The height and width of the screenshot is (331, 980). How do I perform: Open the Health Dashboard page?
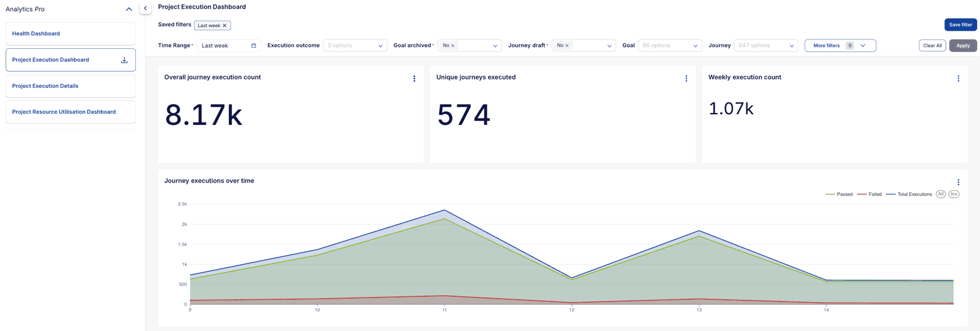point(36,34)
